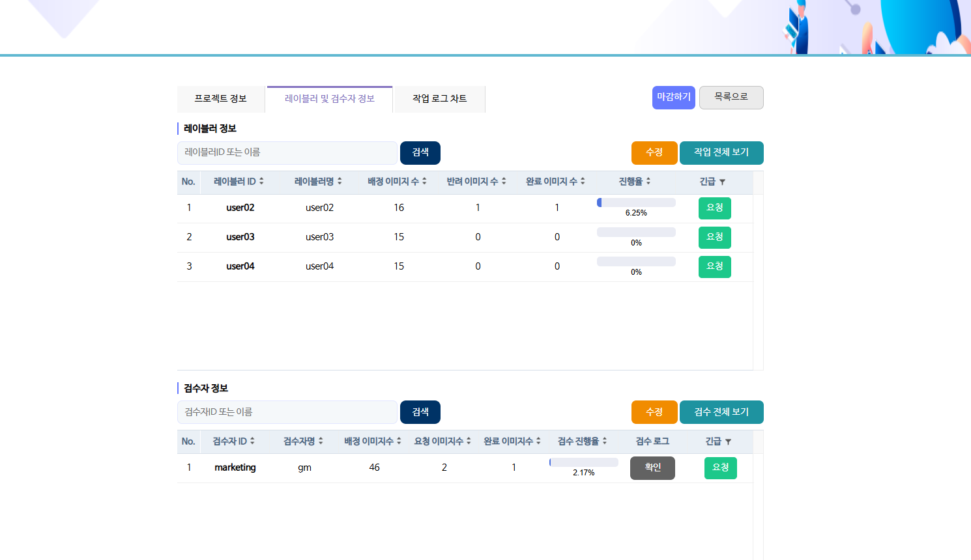
Task: Open 긴급 filter in reviewer table
Action: click(x=728, y=442)
